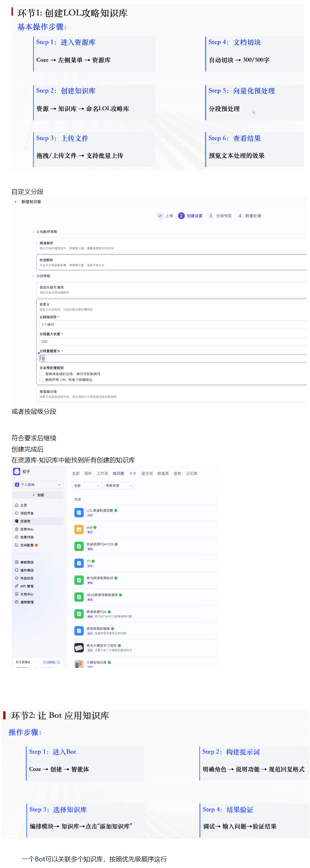Click the 111 knowledge base document icon
Screen dimensions: 310x868
(x=79, y=563)
